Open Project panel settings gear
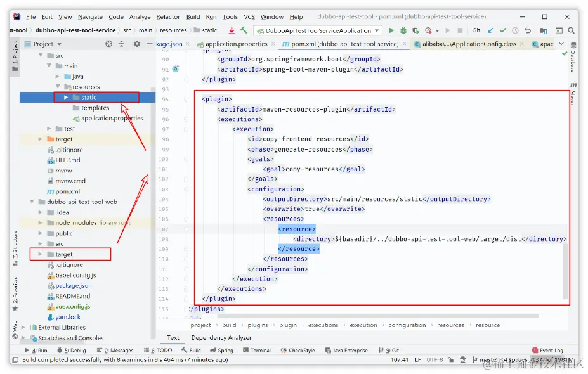588x374 pixels. [x=137, y=44]
